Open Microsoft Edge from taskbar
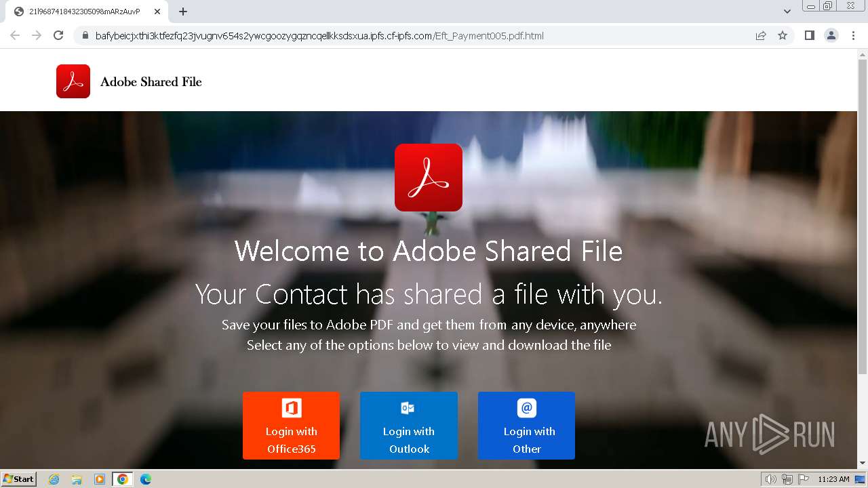 [146, 479]
